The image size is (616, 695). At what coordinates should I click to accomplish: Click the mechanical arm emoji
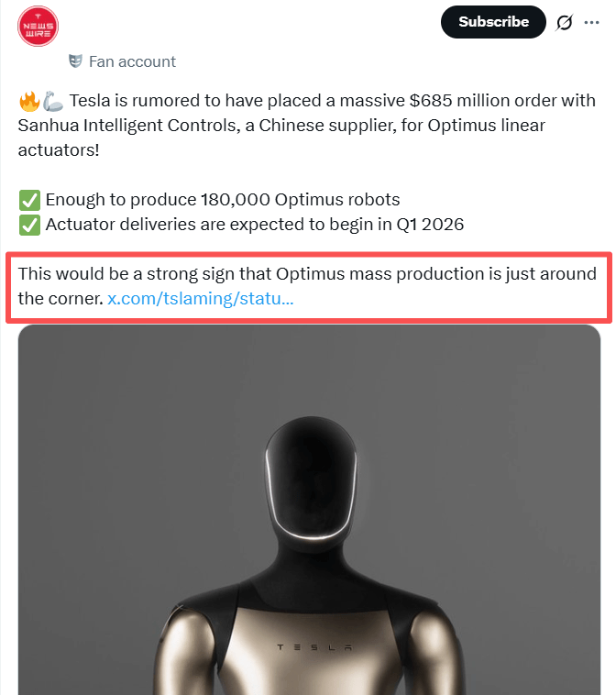click(x=53, y=100)
